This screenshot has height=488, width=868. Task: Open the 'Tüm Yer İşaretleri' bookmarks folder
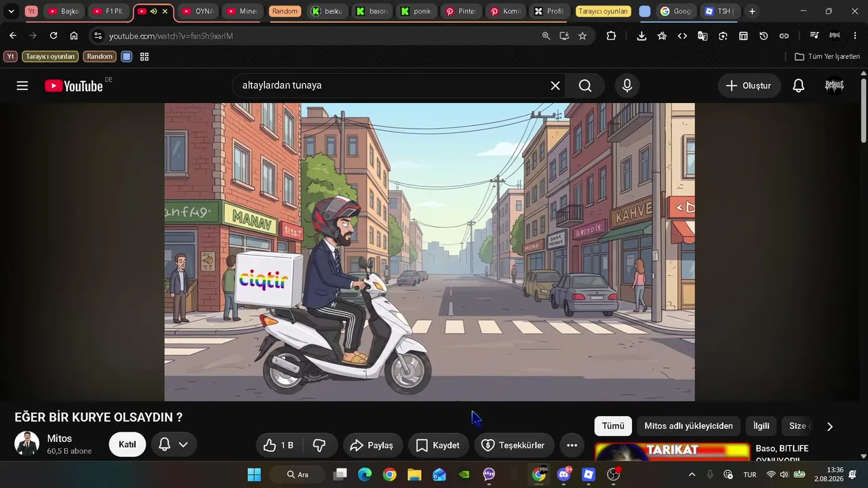pos(827,56)
